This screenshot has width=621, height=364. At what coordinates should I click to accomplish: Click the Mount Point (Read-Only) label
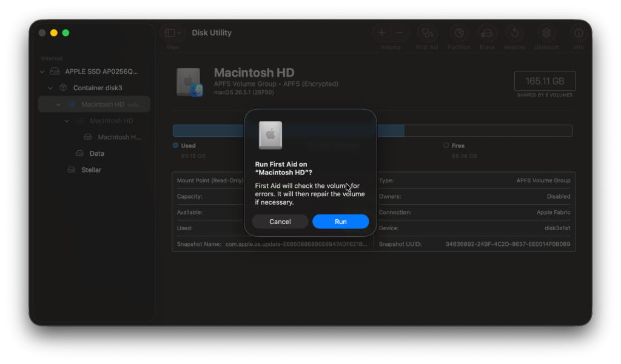210,180
